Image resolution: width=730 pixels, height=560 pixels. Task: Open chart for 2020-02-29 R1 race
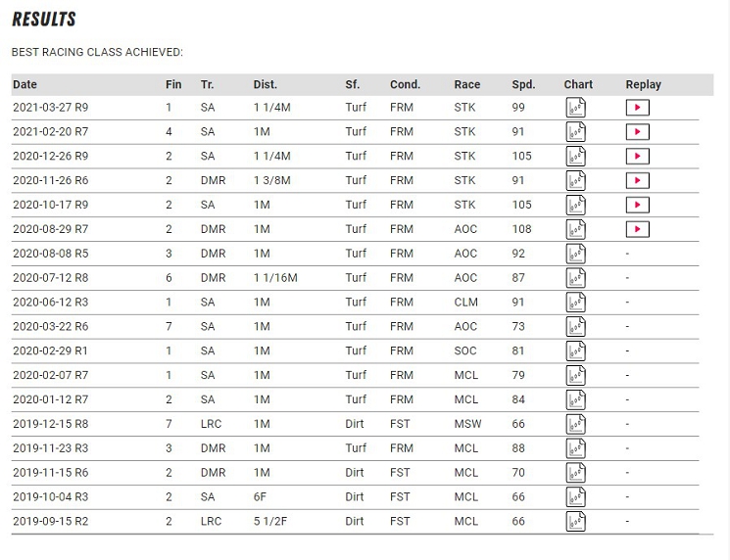tap(575, 350)
